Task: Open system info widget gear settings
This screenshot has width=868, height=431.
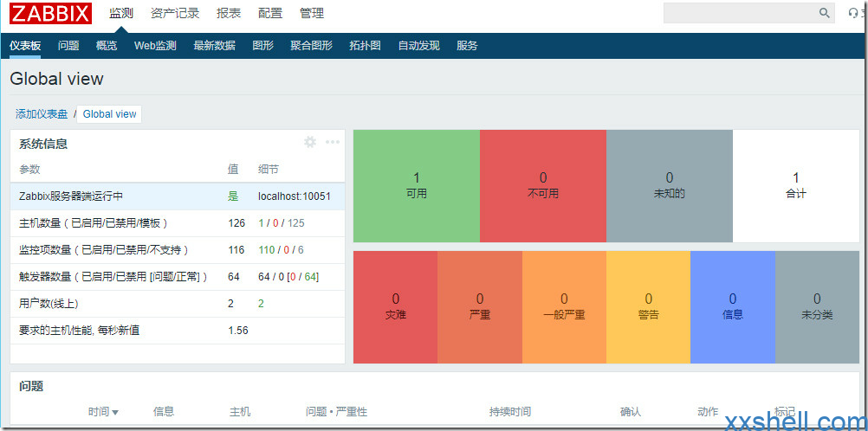Action: coord(310,142)
